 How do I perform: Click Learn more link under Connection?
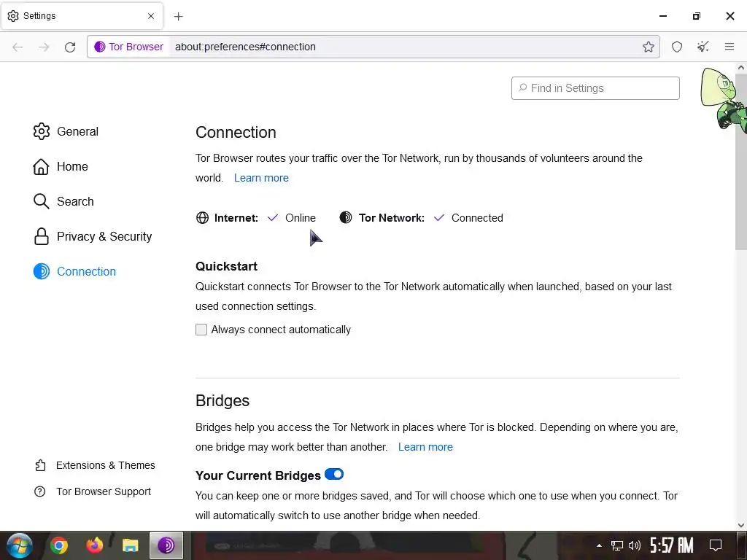coord(261,178)
